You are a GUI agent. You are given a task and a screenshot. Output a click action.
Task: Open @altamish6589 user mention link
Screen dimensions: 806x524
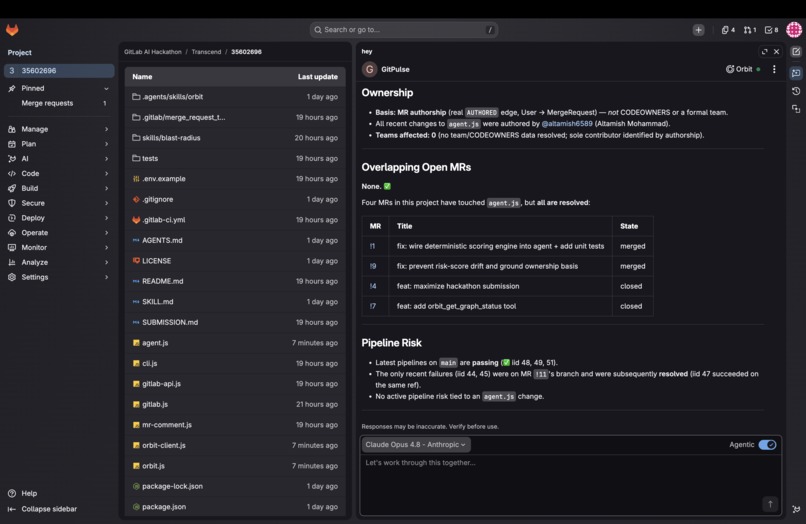[567, 124]
